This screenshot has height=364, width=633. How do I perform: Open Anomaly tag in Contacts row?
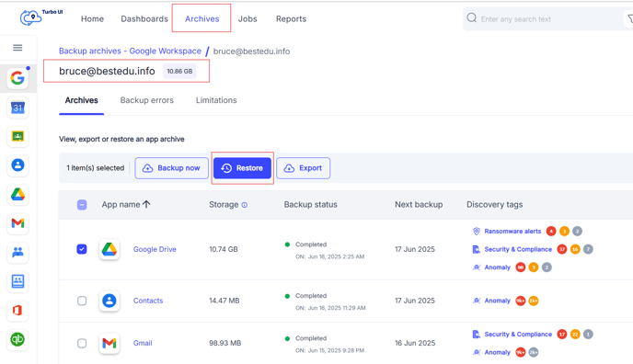coord(498,301)
